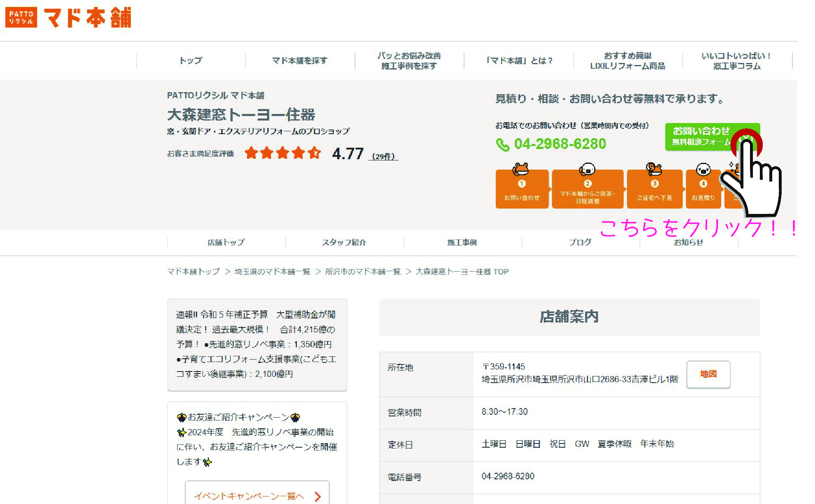Image resolution: width=815 pixels, height=504 pixels.
Task: Click 04-2968-6280 in 電話番号 row
Action: tap(508, 476)
